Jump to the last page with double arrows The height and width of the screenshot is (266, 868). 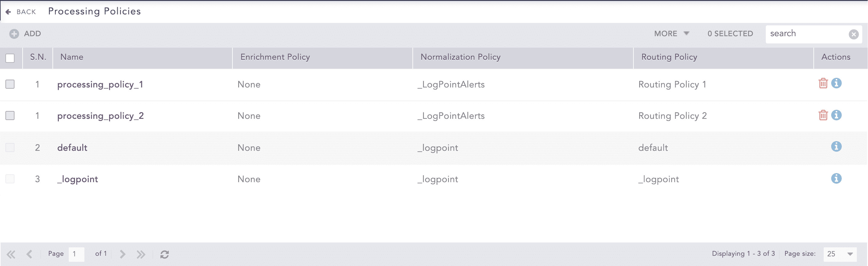(141, 254)
